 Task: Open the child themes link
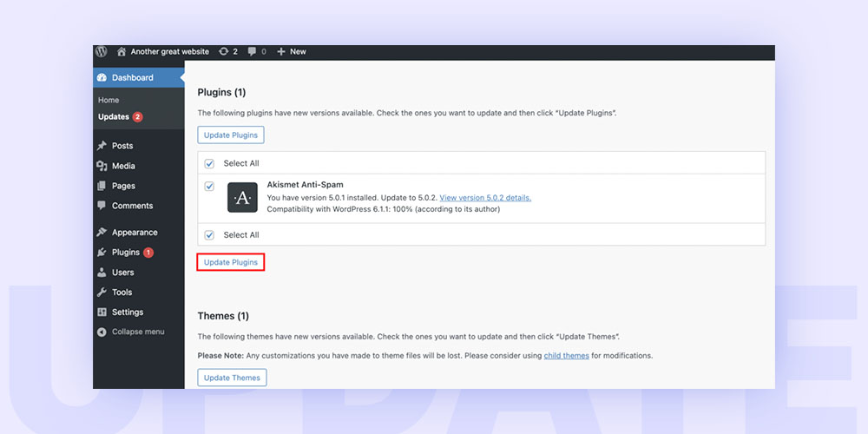click(566, 355)
